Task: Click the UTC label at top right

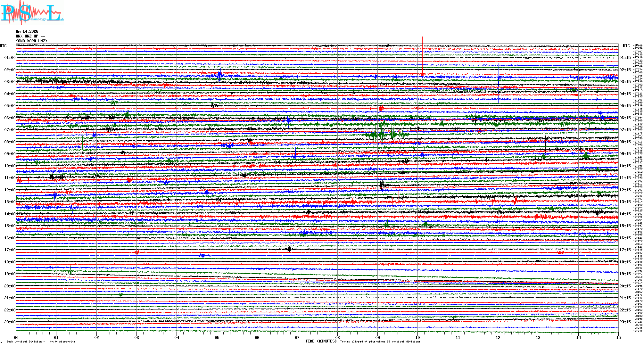Action: (626, 46)
